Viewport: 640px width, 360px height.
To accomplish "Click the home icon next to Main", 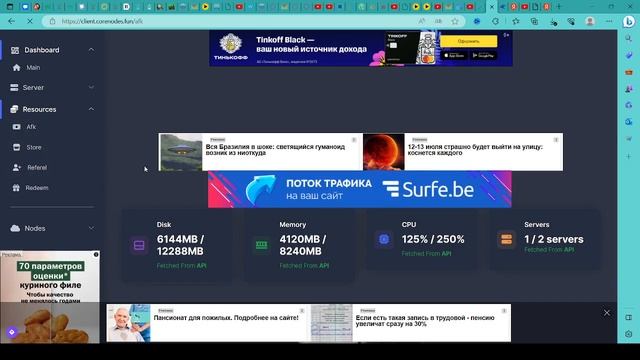I will 16,68.
